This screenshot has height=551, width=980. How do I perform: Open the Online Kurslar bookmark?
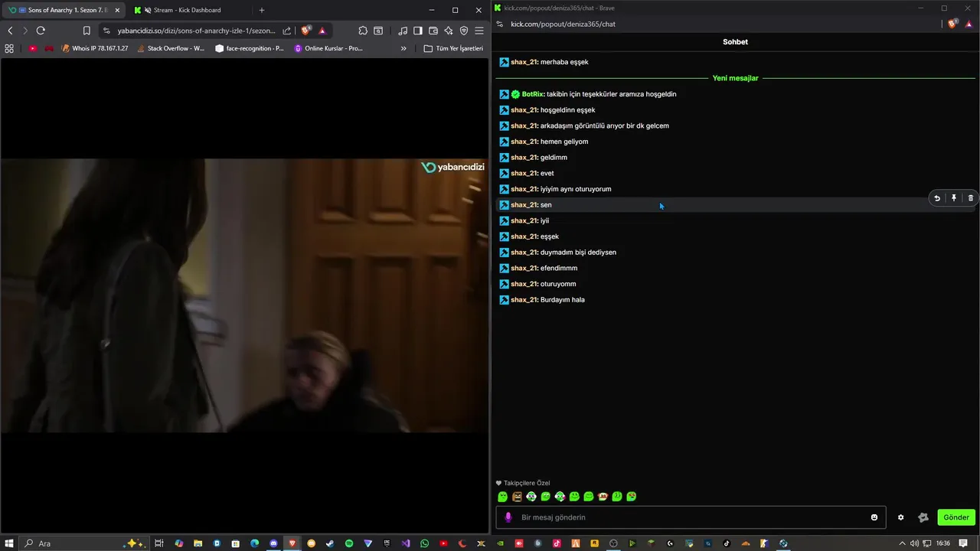tap(328, 48)
